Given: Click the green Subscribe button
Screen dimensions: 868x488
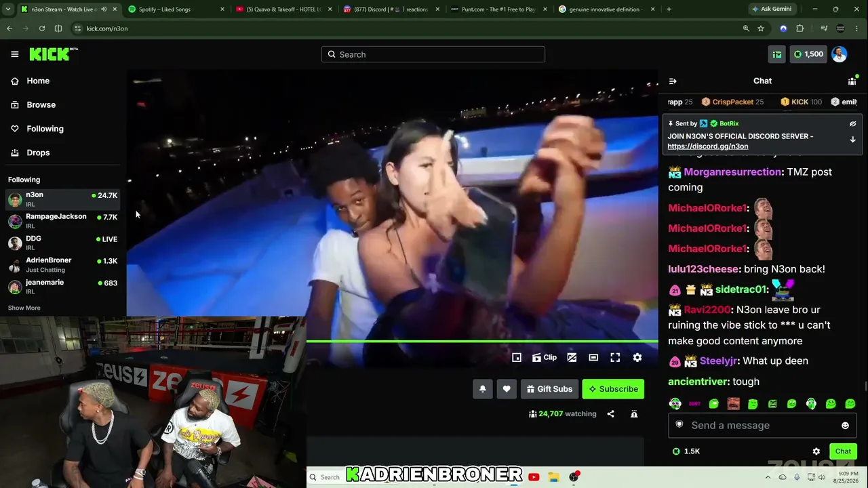Looking at the screenshot, I should [613, 389].
